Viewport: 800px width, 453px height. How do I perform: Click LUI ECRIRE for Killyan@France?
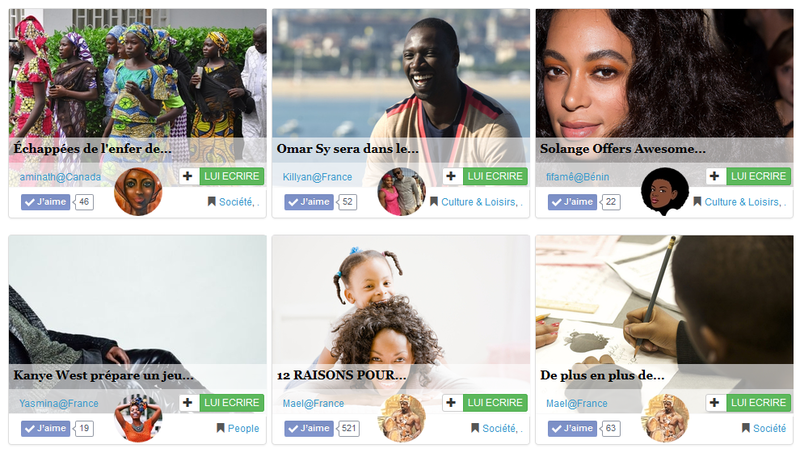(495, 176)
